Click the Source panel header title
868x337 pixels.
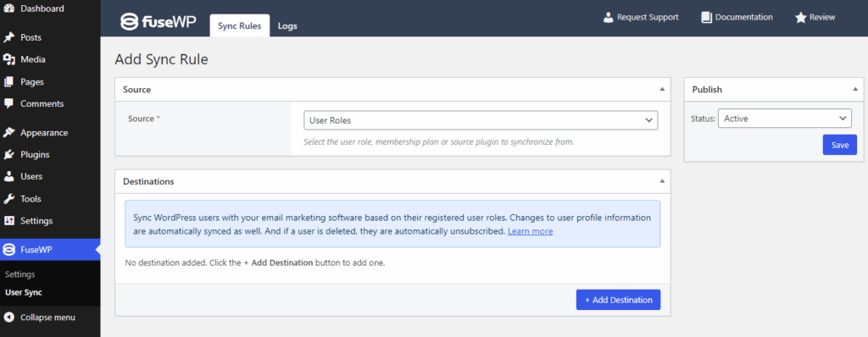click(136, 89)
